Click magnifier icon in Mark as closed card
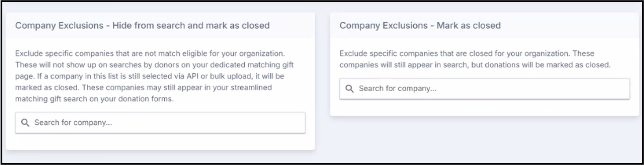This screenshot has height=165, width=644. point(350,89)
